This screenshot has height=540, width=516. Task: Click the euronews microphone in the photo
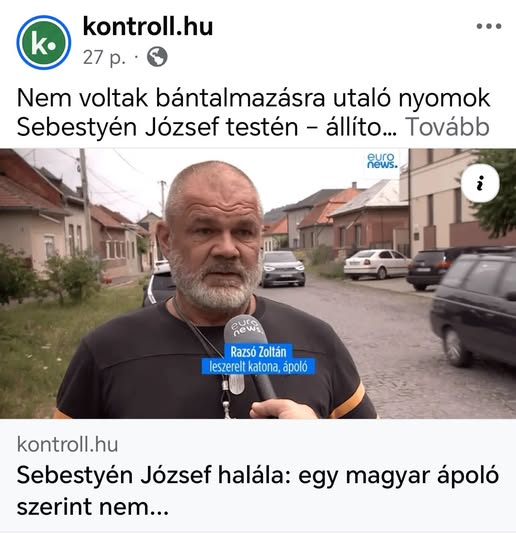pyautogui.click(x=251, y=358)
